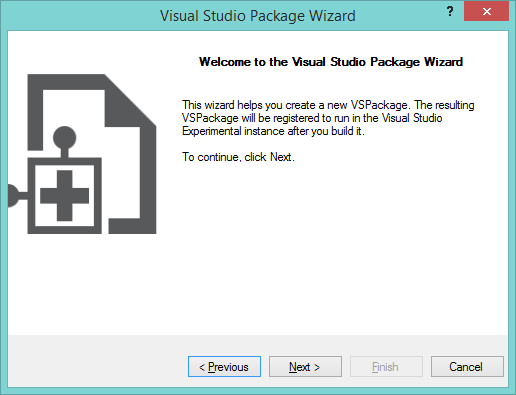
Task: Select the paragraph about creating a new VSPackage
Action: [x=328, y=118]
